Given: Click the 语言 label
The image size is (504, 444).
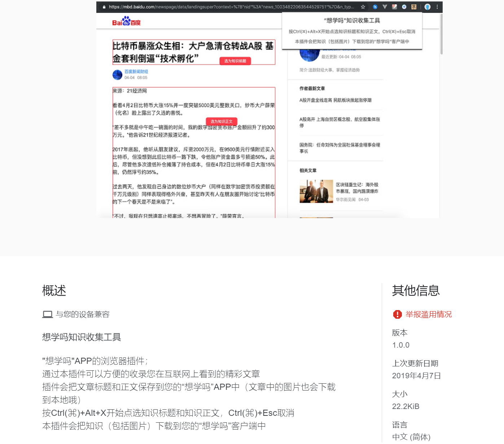Looking at the screenshot, I should 400,425.
